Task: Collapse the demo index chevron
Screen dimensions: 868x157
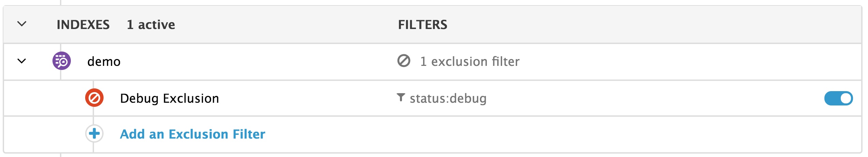Action: [22, 61]
